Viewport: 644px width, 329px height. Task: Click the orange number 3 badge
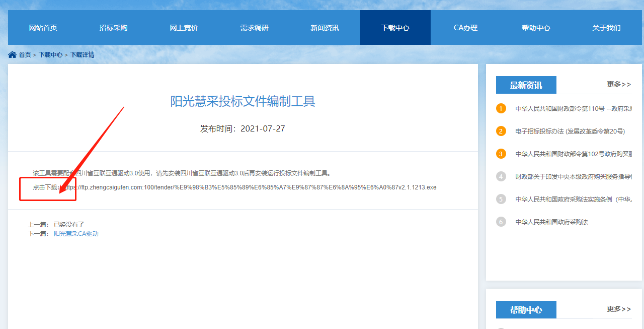pos(501,154)
